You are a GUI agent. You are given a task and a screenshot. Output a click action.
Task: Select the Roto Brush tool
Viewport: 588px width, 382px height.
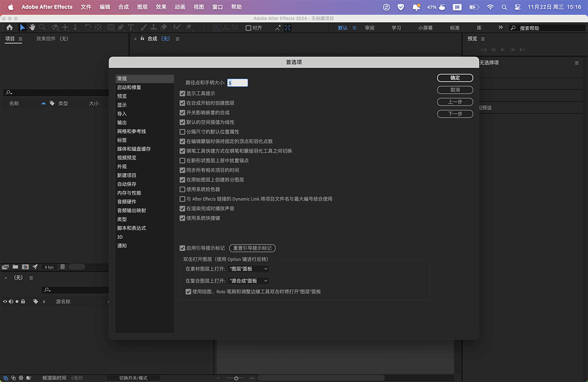[x=176, y=28]
